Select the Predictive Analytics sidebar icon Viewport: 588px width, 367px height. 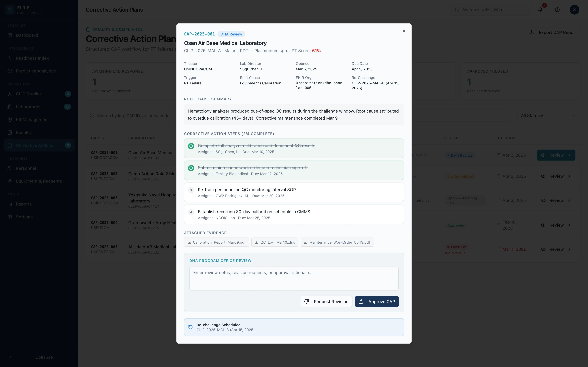pos(10,71)
